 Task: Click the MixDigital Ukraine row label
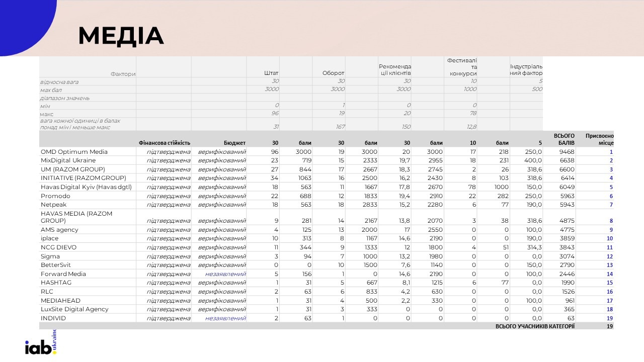click(x=68, y=161)
